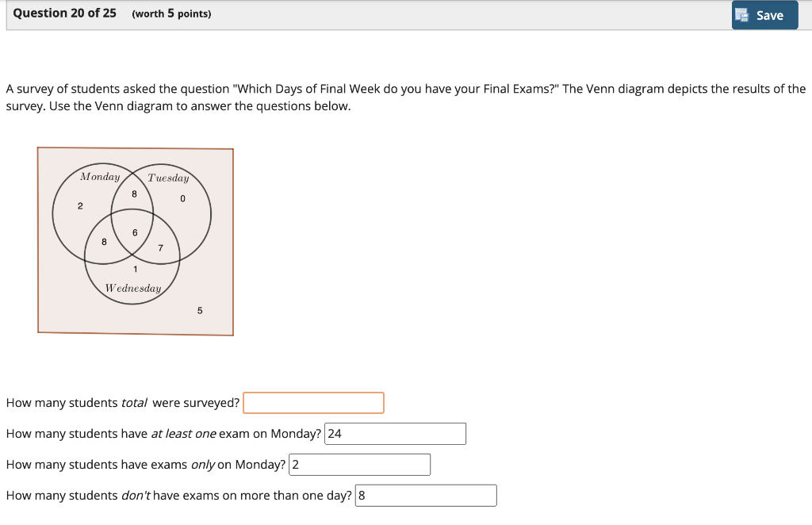Viewport: 812px width, 525px height.
Task: Click the number 5 outside the circles
Action: coord(201,311)
